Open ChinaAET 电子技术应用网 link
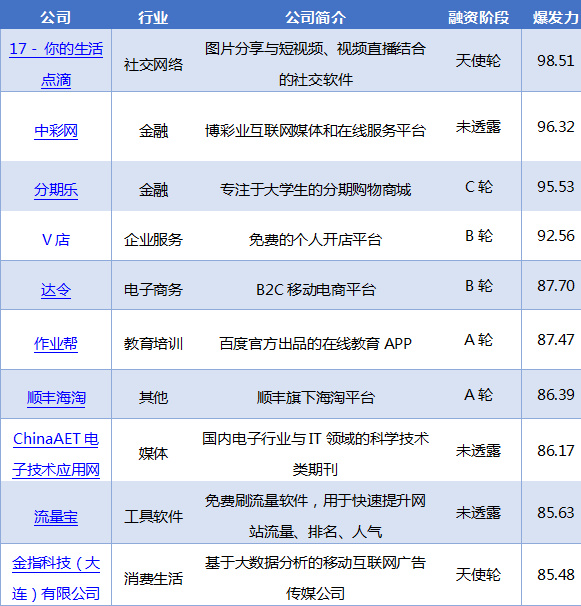This screenshot has height=606, width=581. [56, 454]
